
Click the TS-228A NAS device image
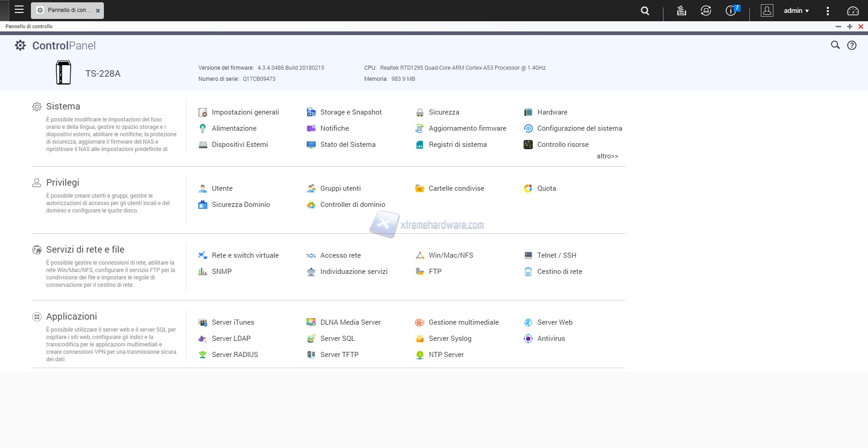64,73
